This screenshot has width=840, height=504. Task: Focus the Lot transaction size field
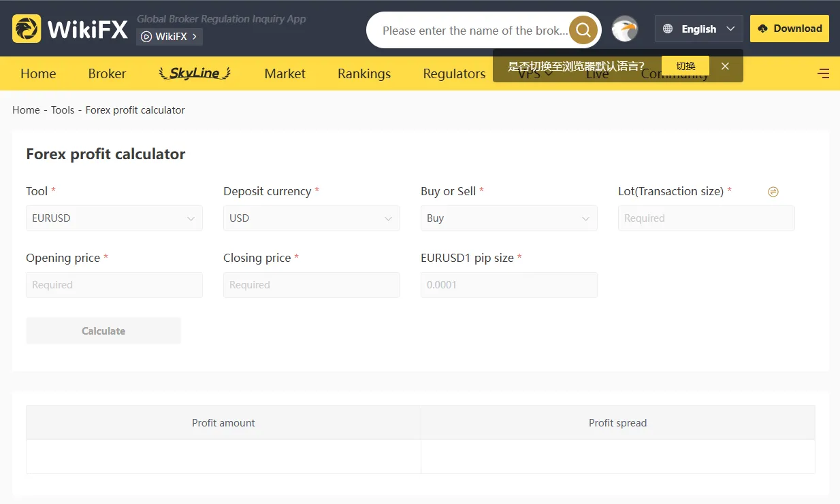pos(707,218)
